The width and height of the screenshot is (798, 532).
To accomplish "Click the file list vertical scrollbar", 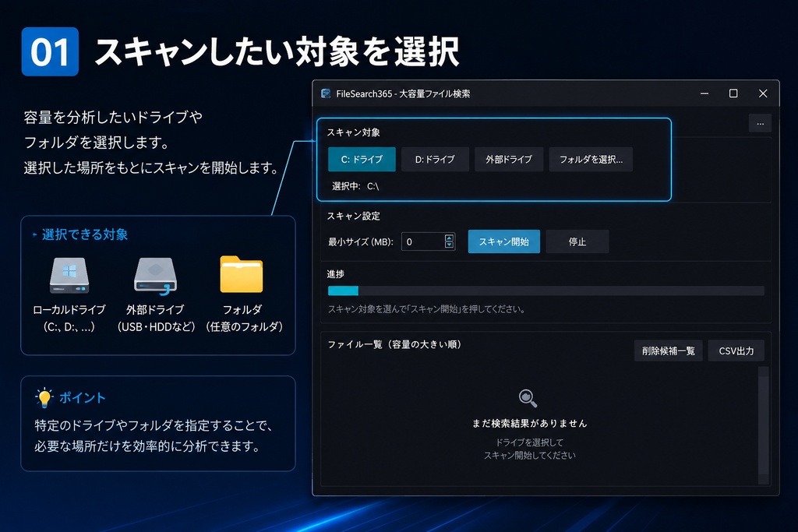I will click(x=763, y=425).
